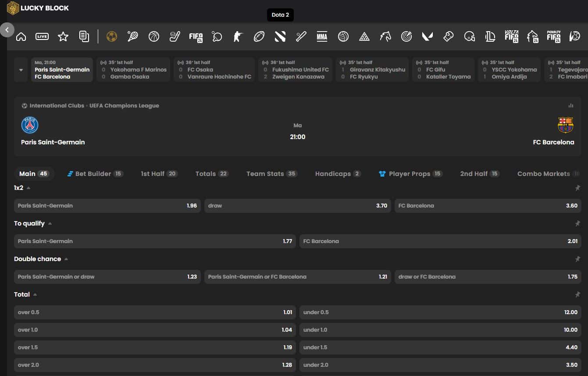Viewport: 588px width, 376px height.
Task: Open the MMA sport icon
Action: click(322, 37)
